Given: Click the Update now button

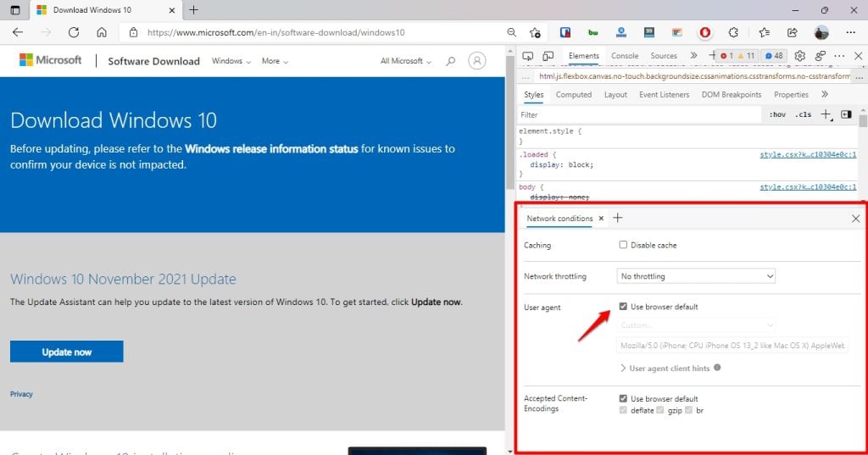Looking at the screenshot, I should (x=66, y=352).
